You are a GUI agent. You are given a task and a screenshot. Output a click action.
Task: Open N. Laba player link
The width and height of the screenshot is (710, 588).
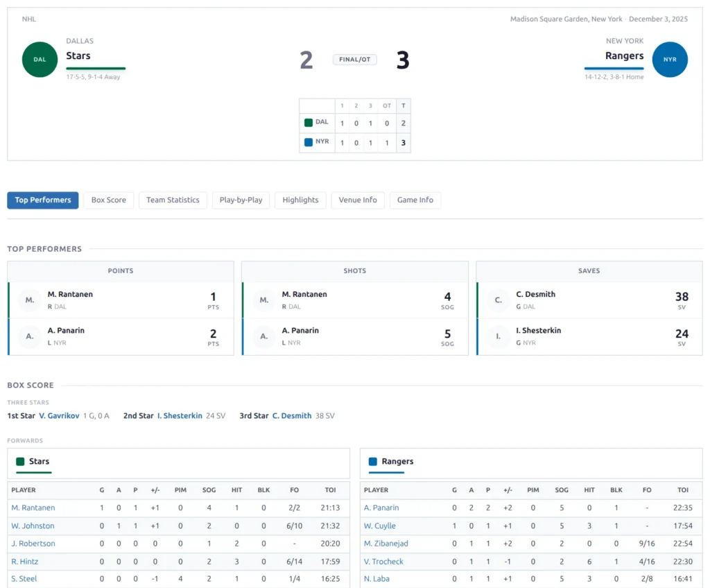click(x=376, y=579)
